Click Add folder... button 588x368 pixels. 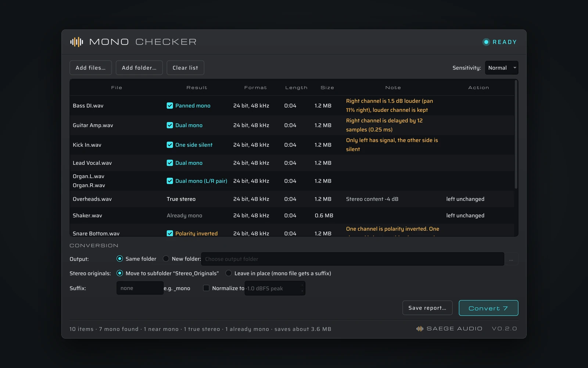tap(139, 68)
